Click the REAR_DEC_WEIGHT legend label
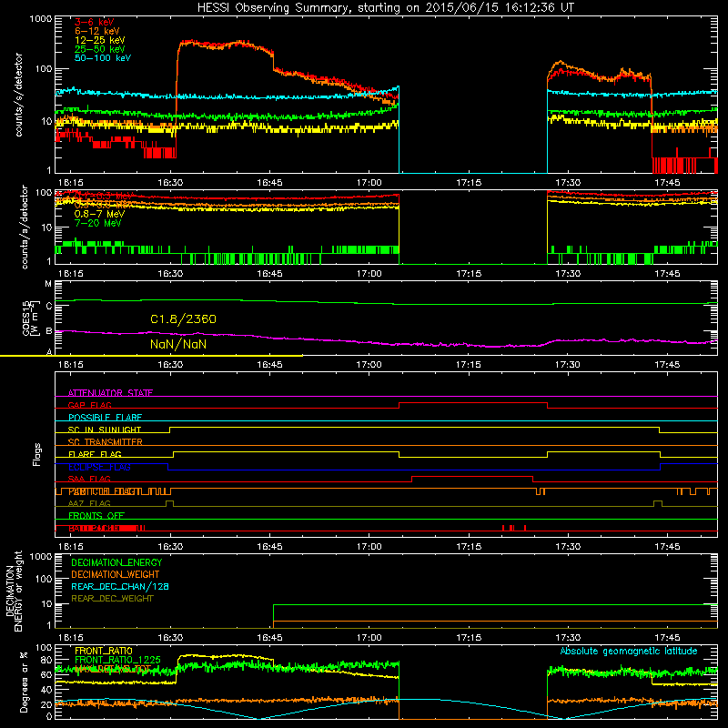 [112, 599]
